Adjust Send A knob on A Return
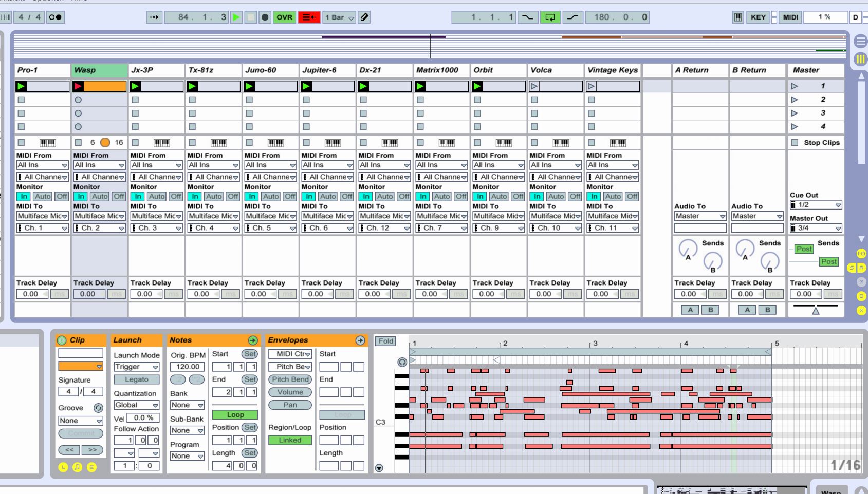The height and width of the screenshot is (494, 868). click(688, 249)
